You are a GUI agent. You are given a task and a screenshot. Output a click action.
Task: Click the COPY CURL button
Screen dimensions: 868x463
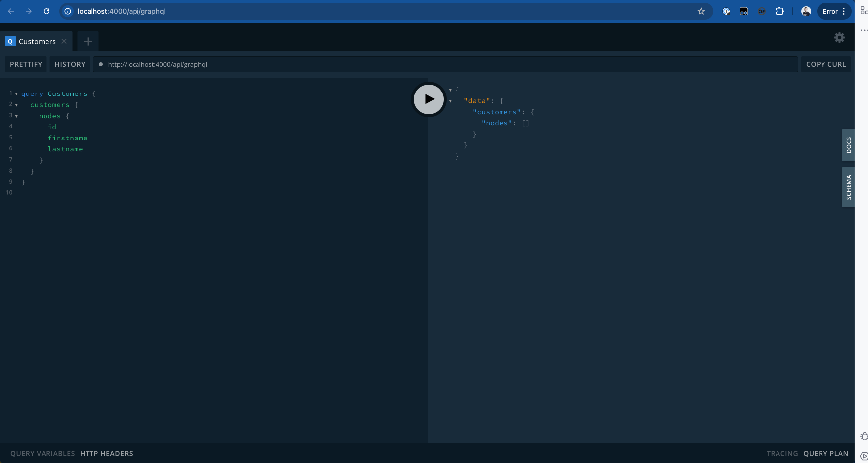pyautogui.click(x=825, y=64)
